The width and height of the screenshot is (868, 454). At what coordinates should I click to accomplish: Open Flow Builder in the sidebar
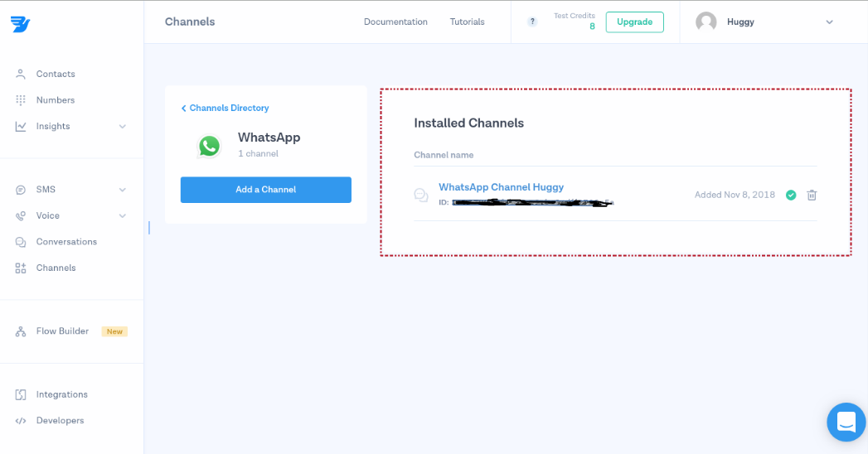[x=62, y=331]
